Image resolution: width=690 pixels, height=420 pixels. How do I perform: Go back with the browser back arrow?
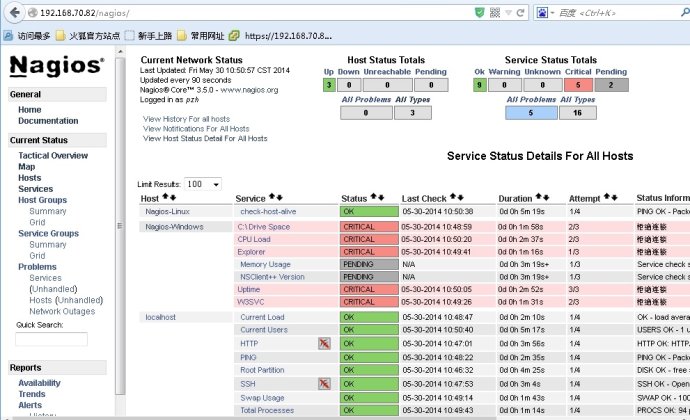(14, 12)
